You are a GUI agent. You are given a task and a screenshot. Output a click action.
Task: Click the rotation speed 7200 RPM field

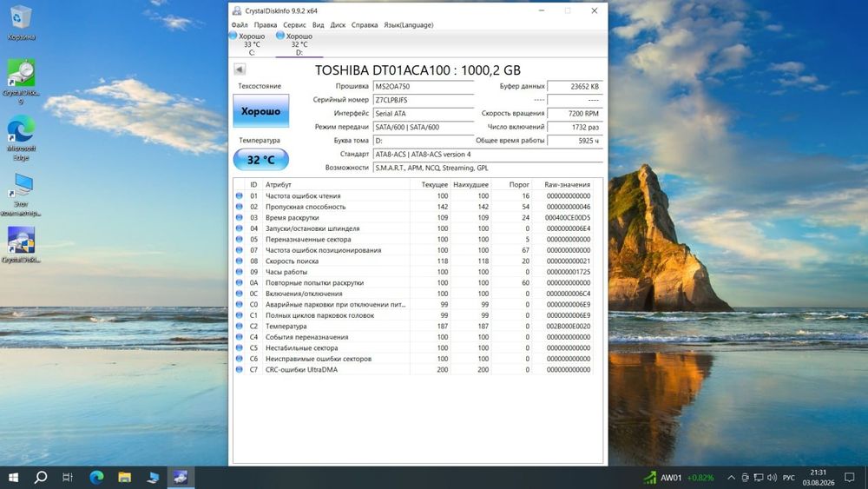point(575,114)
